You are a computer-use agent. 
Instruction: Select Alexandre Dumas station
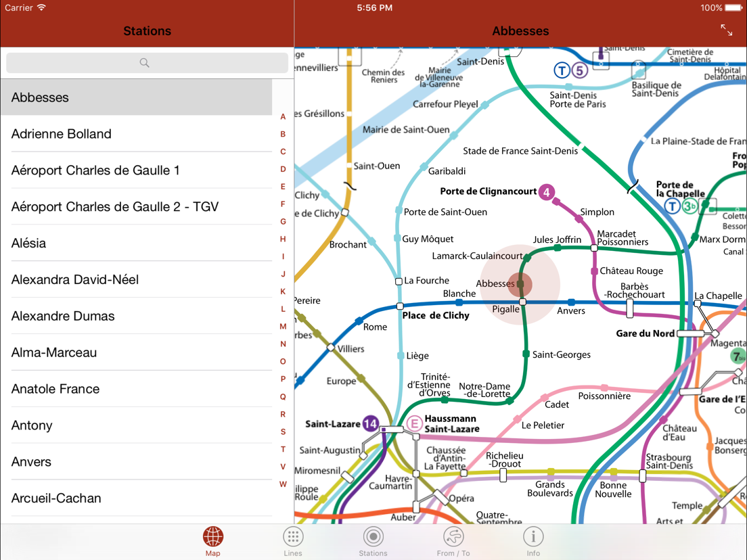click(137, 316)
